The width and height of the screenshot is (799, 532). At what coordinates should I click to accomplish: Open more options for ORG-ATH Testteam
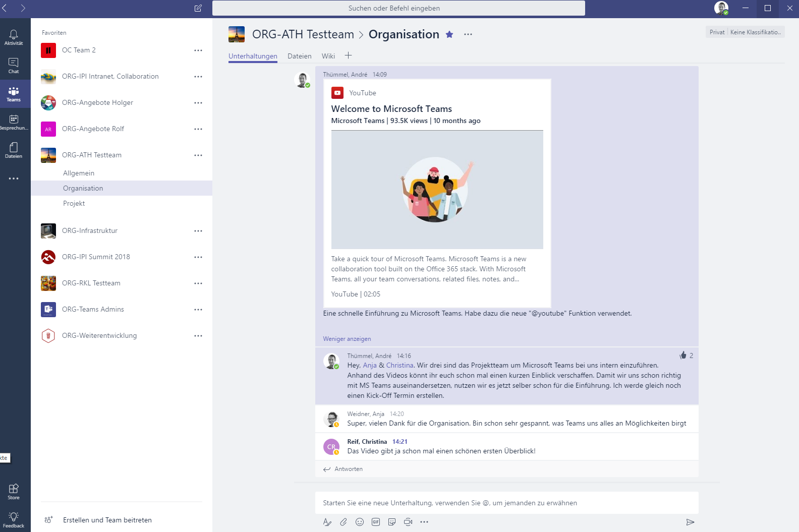[x=198, y=155]
